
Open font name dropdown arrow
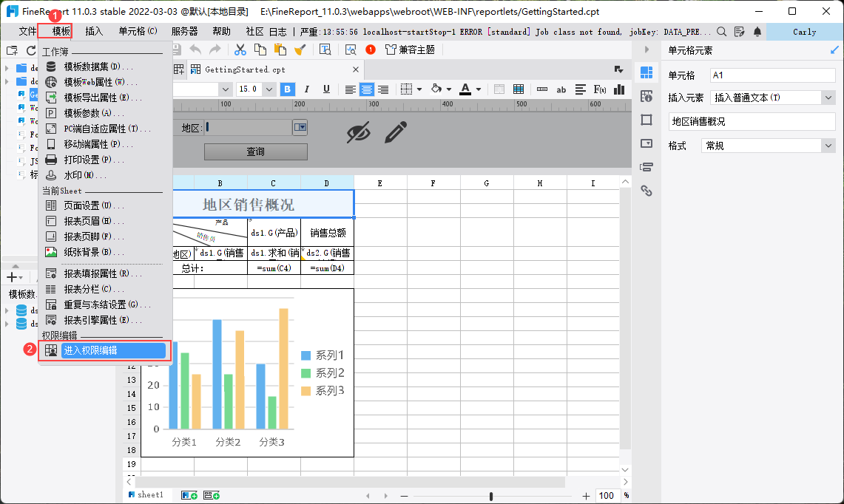226,89
